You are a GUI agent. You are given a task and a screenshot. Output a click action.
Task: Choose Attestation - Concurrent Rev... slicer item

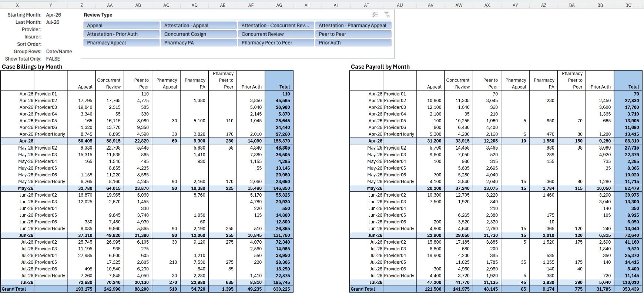277,25
